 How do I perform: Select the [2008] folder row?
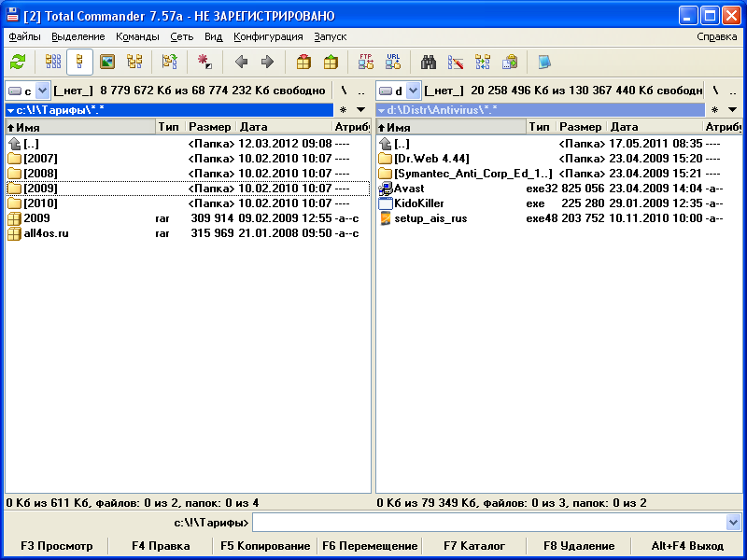[x=189, y=174]
